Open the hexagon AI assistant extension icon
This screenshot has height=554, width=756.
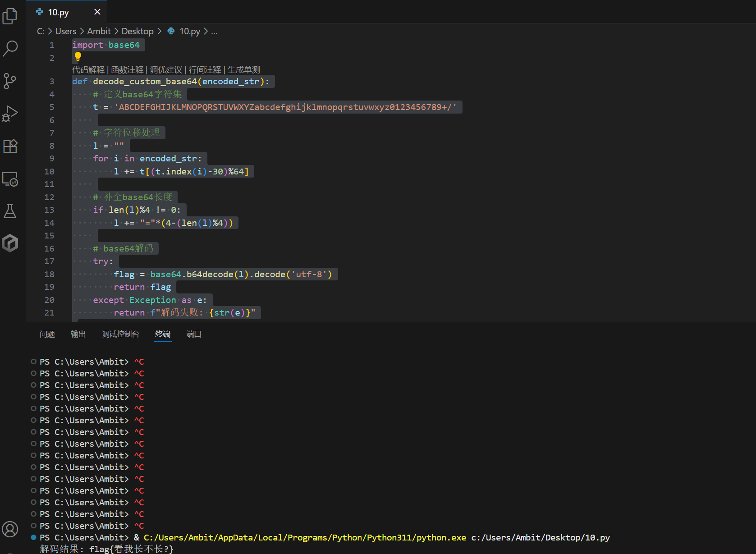10,243
